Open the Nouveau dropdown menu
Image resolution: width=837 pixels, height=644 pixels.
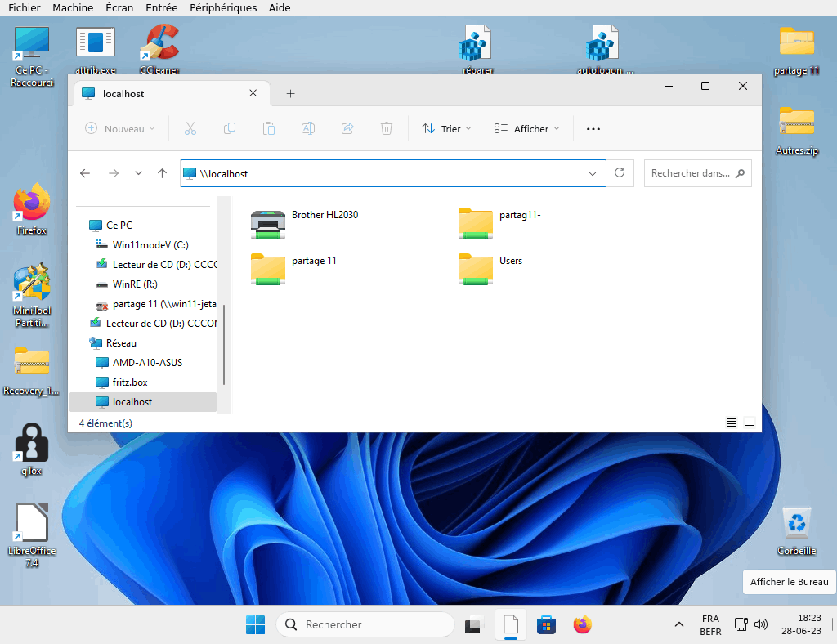click(x=120, y=128)
